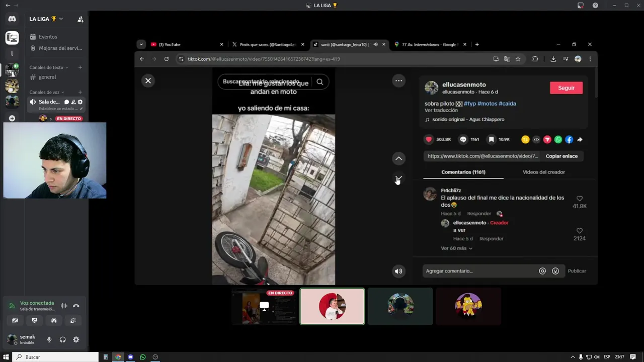The image size is (644, 362).
Task: Select the yellow cartoon participant tile
Action: (468, 306)
